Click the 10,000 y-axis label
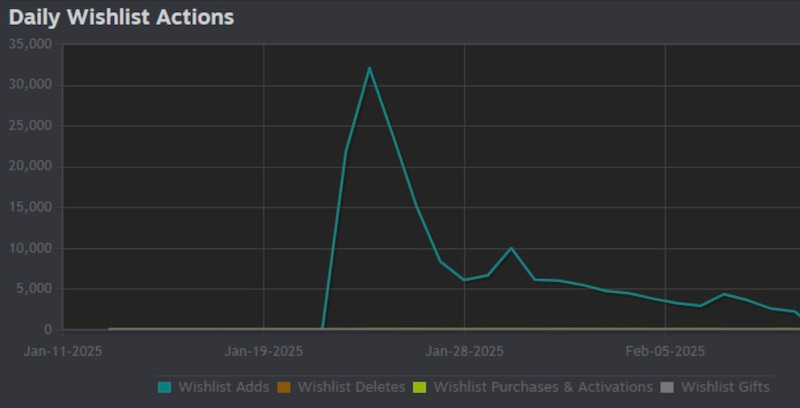The height and width of the screenshot is (408, 800). [30, 248]
